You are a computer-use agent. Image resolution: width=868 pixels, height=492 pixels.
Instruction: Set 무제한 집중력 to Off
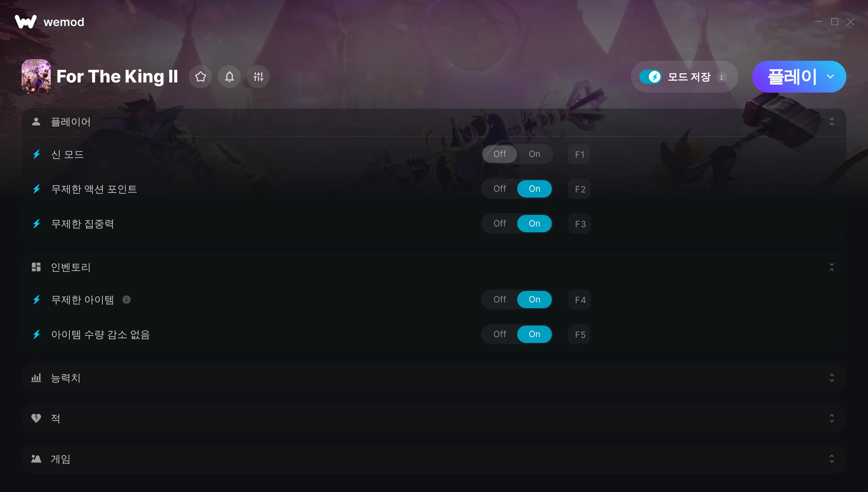[x=499, y=224]
